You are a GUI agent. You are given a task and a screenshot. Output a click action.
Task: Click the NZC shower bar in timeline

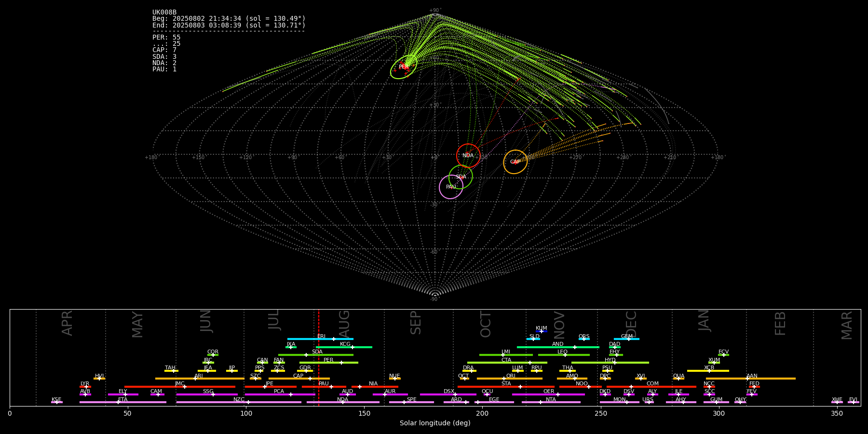239,402
